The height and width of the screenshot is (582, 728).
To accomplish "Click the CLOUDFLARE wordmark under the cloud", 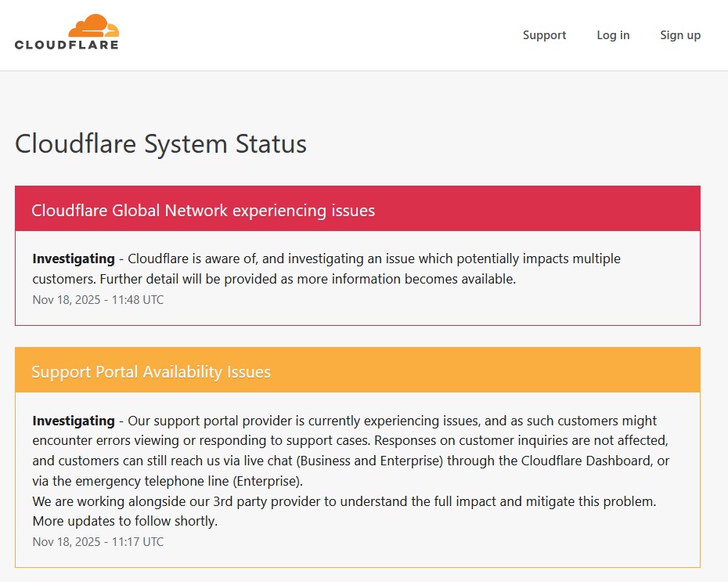I will click(x=67, y=45).
